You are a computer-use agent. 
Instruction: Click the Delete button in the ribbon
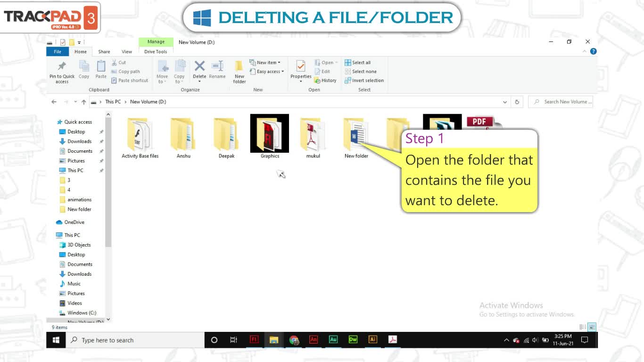coord(199,69)
